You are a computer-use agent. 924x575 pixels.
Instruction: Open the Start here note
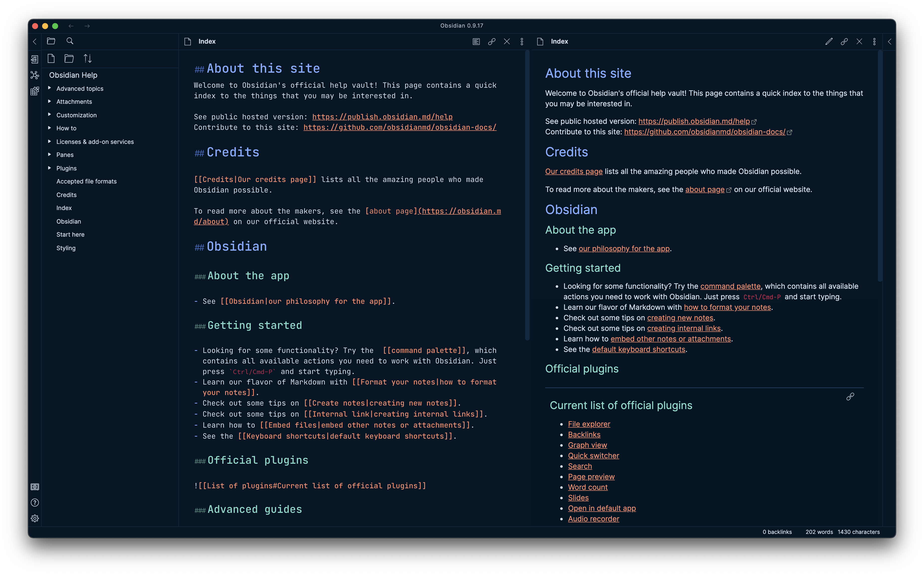point(70,235)
